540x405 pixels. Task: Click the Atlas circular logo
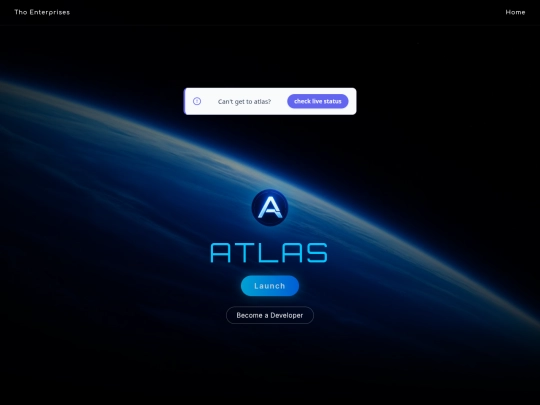[x=270, y=208]
